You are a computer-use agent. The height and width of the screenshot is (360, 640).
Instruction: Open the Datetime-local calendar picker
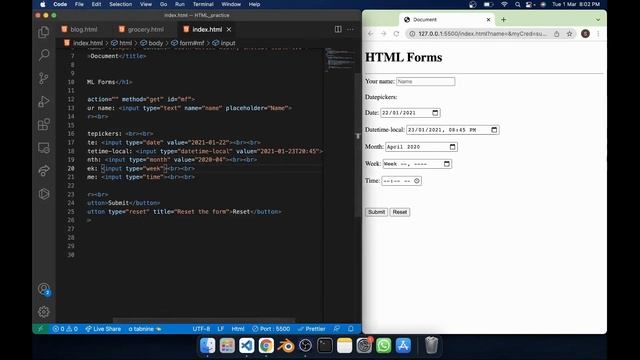click(x=494, y=130)
